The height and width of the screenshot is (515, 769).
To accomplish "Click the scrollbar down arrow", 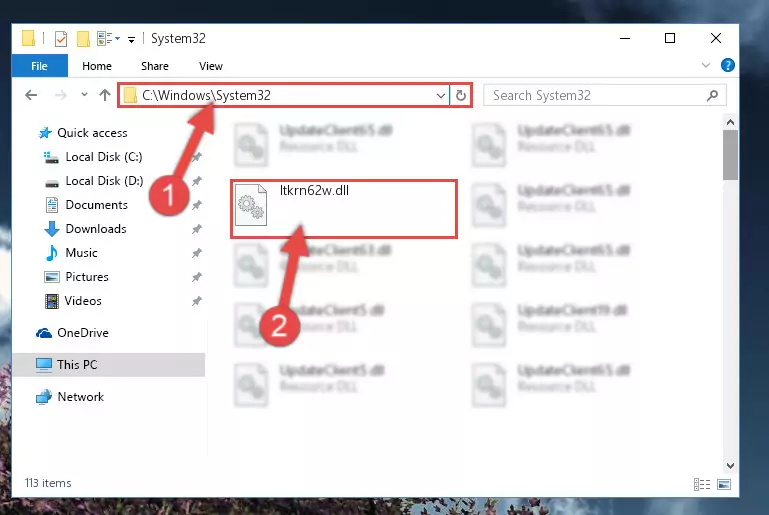I will (730, 465).
